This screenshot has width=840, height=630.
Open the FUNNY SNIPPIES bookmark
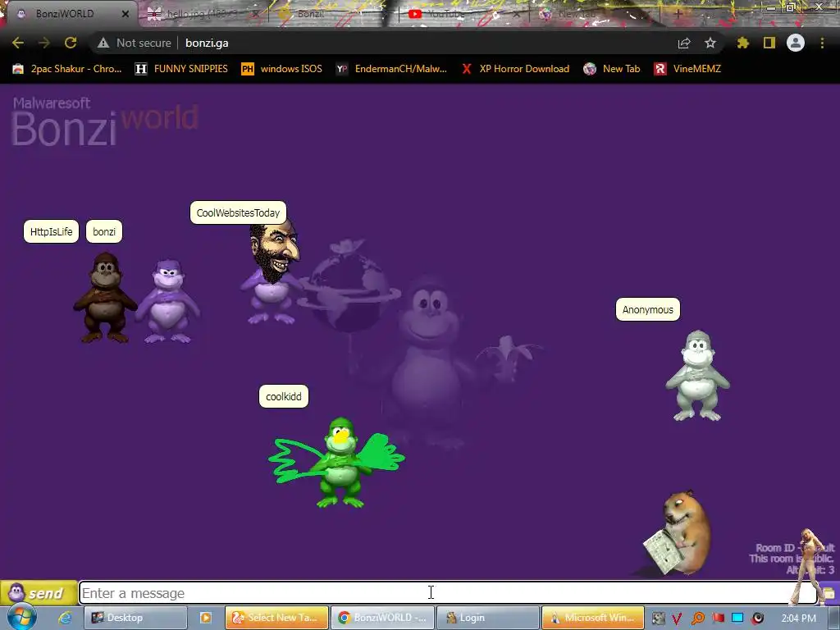[x=181, y=69]
